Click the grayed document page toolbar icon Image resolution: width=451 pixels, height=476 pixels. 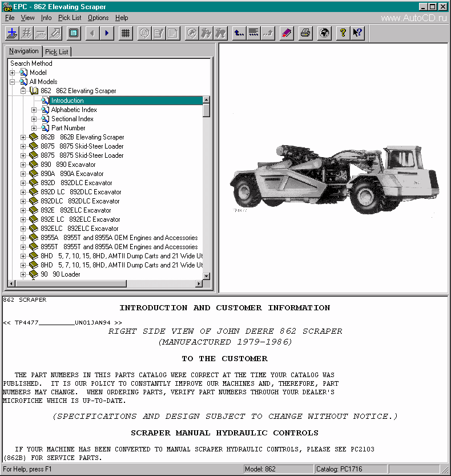click(173, 33)
